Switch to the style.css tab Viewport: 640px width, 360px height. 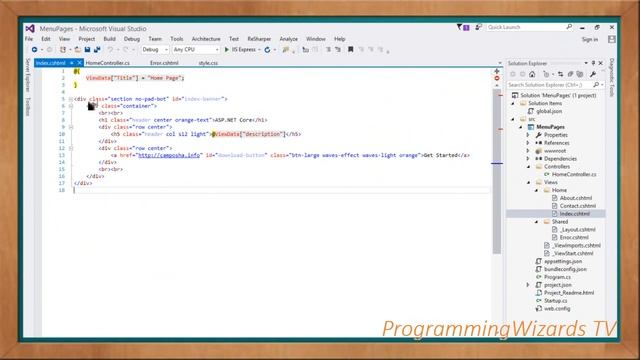click(x=208, y=63)
